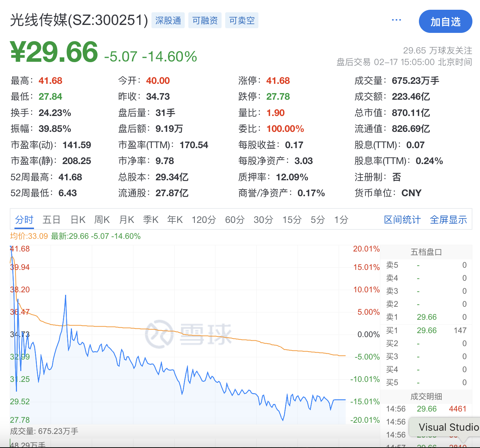Click the 总市值 value 870.11亿
This screenshot has height=448, width=480.
pos(411,113)
